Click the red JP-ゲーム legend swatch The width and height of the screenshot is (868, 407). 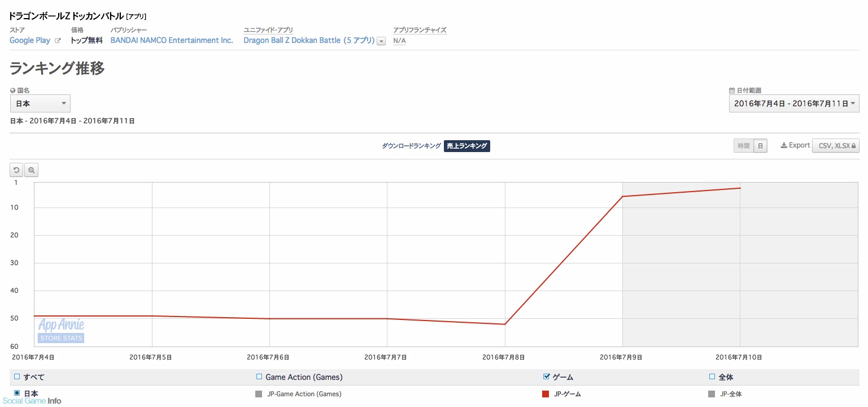tap(546, 394)
